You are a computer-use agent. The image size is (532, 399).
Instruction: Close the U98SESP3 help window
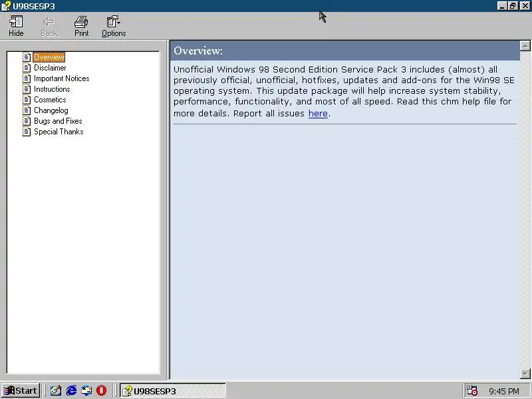pyautogui.click(x=525, y=6)
